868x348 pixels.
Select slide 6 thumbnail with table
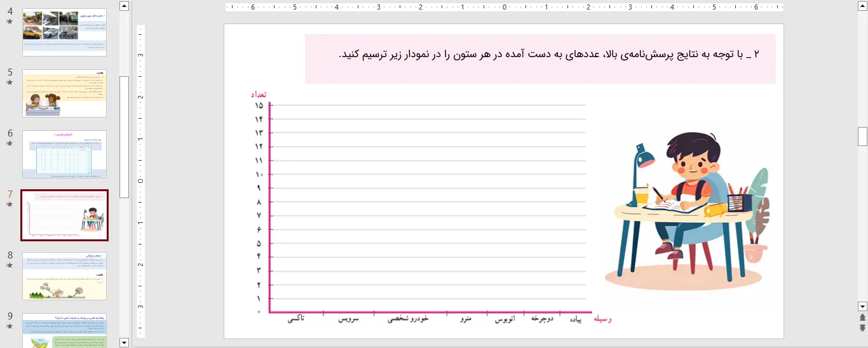pos(64,154)
